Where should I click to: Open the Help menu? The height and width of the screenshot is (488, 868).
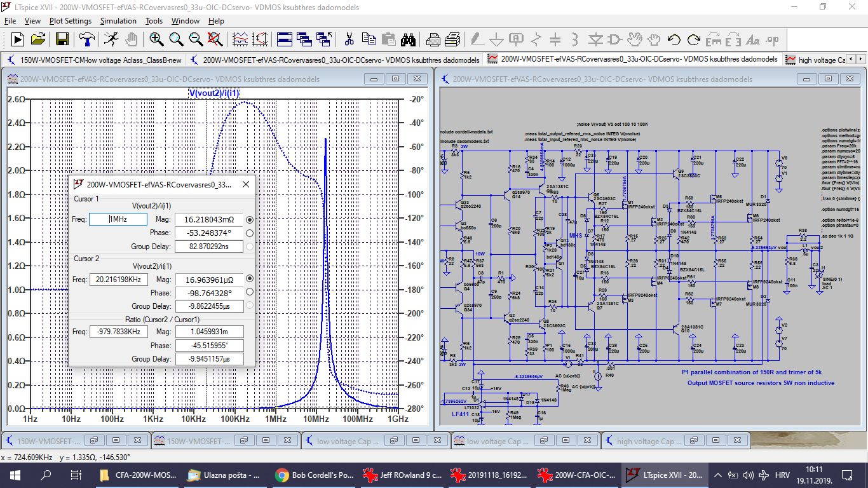point(216,20)
